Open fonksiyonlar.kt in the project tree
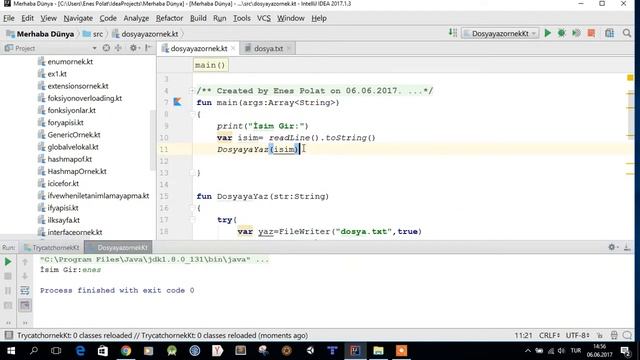 coord(67,110)
